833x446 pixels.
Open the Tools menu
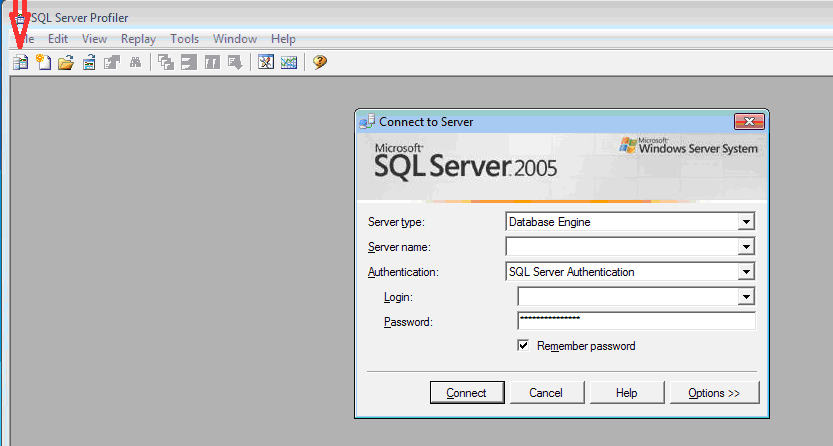pos(185,39)
